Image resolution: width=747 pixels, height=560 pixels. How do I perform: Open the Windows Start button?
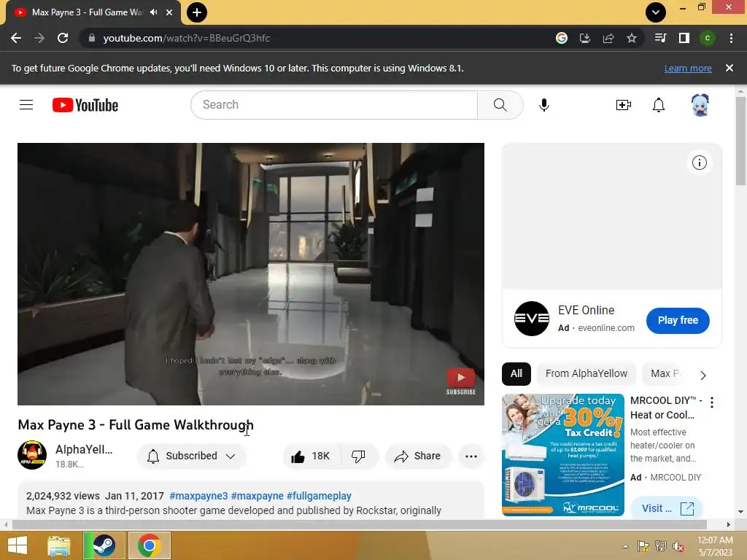point(18,545)
